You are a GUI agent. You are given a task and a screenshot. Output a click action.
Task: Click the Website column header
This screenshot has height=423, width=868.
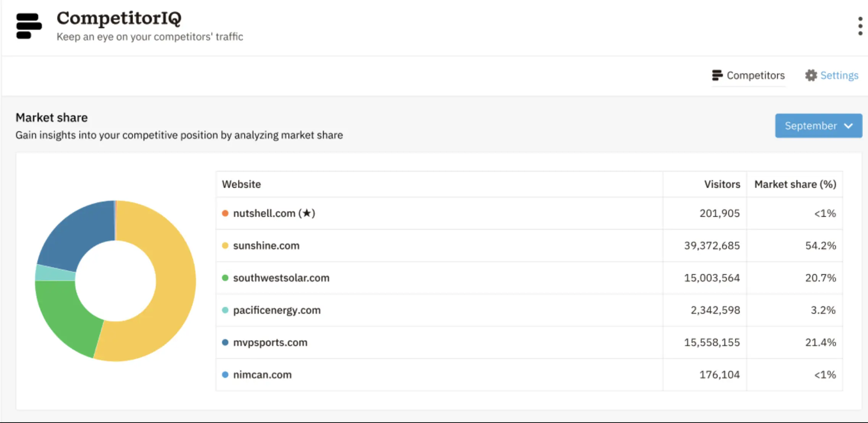click(x=241, y=184)
